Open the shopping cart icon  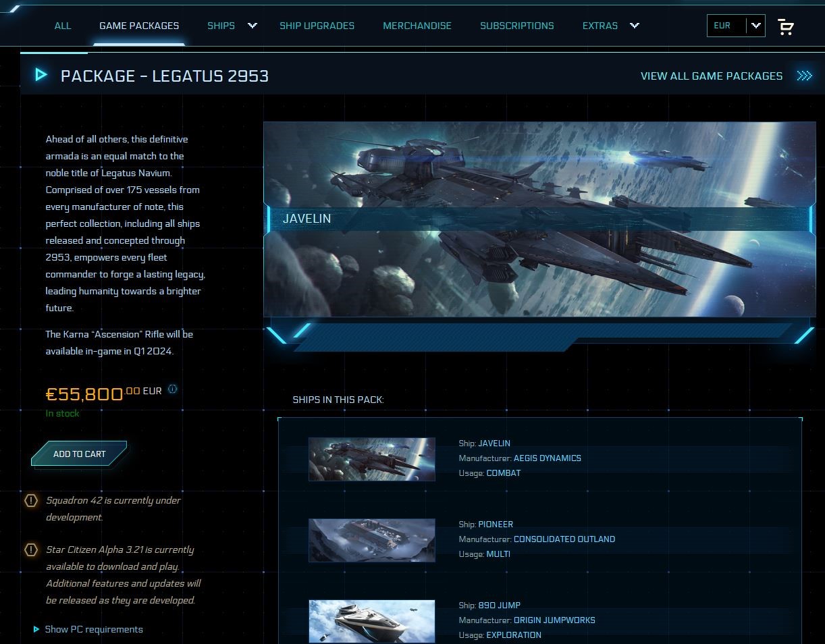[x=785, y=26]
